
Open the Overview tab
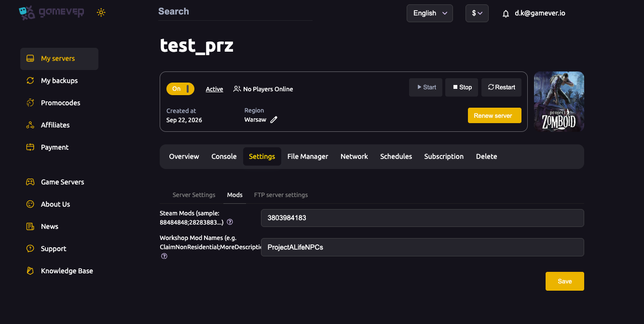pyautogui.click(x=184, y=156)
